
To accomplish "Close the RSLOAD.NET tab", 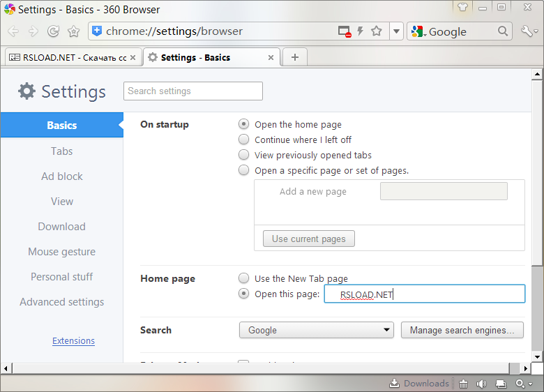I will tap(133, 58).
